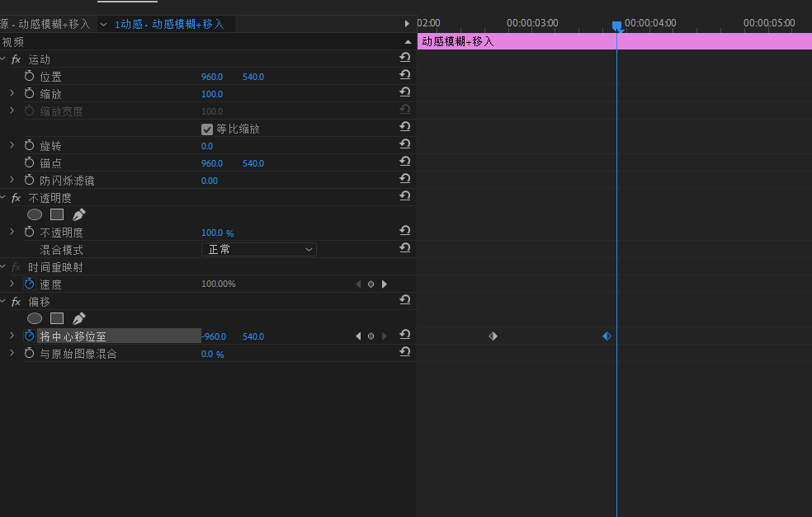Reset the 混合模式 parameter

pos(405,248)
